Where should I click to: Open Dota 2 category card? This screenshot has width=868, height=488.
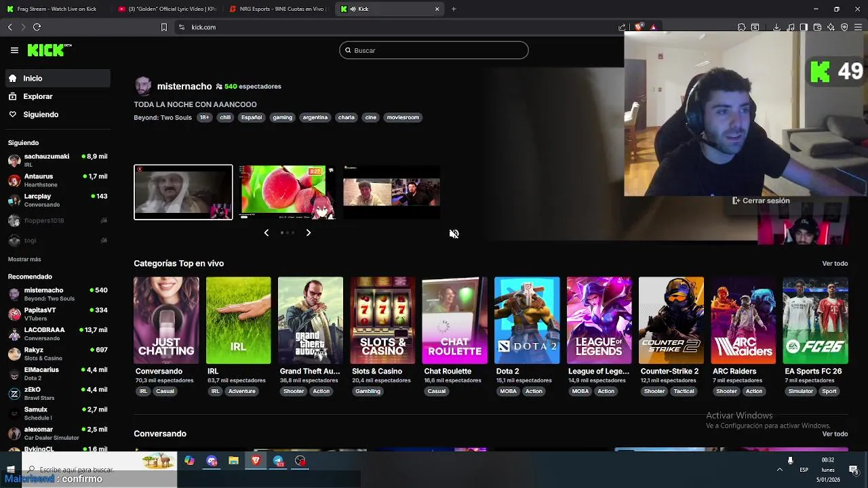point(527,321)
